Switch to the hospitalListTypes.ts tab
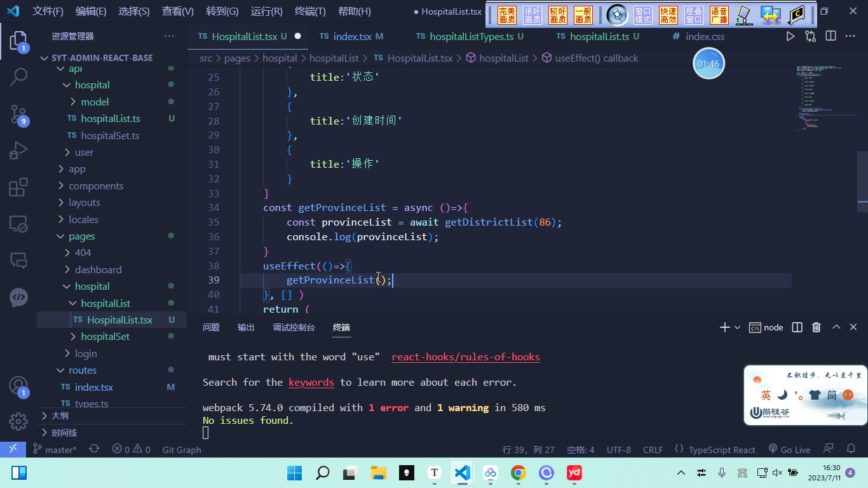The image size is (868, 488). tap(470, 36)
